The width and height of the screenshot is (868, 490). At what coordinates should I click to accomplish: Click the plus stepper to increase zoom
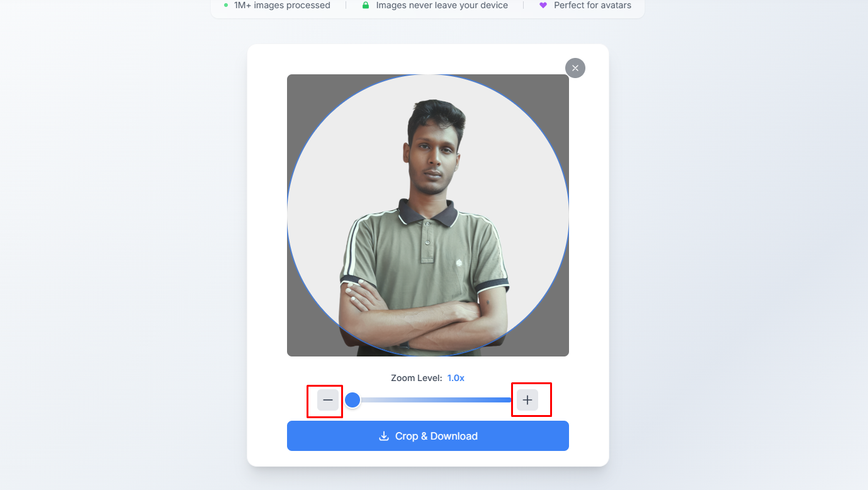[527, 399]
